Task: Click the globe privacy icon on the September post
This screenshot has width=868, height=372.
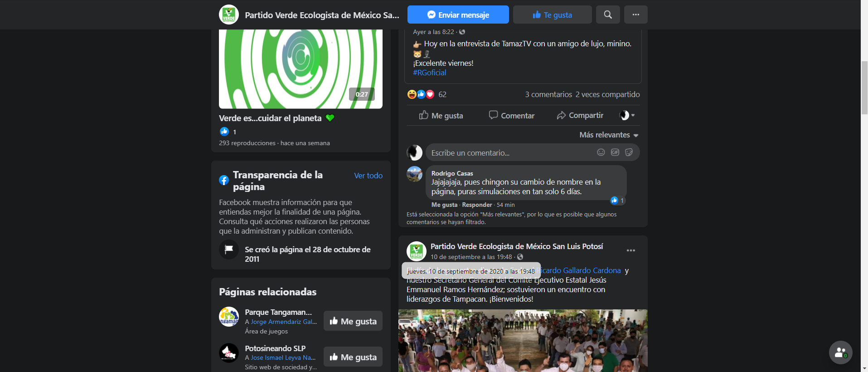Action: (x=520, y=257)
